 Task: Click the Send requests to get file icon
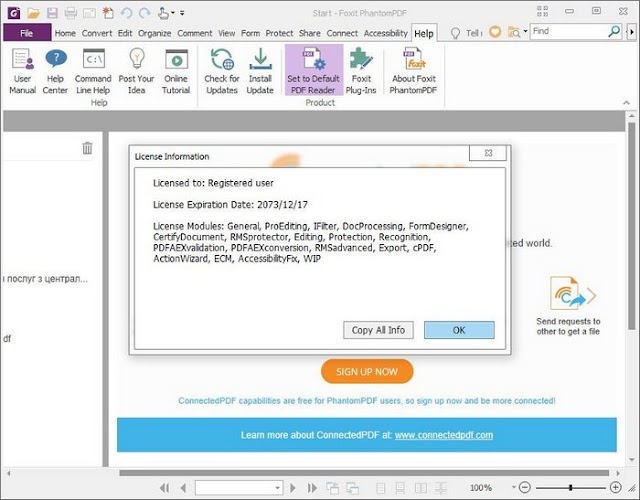coord(573,293)
